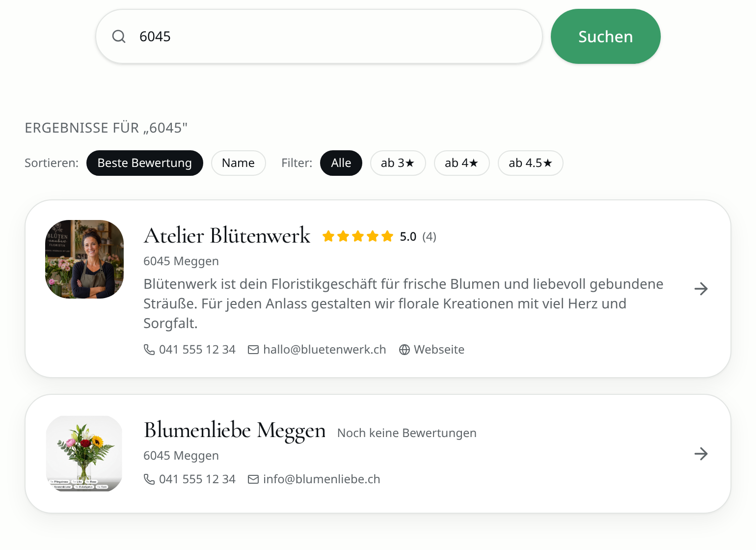Click 6045 Meggen under Atelier Blütenwerk

point(181,261)
